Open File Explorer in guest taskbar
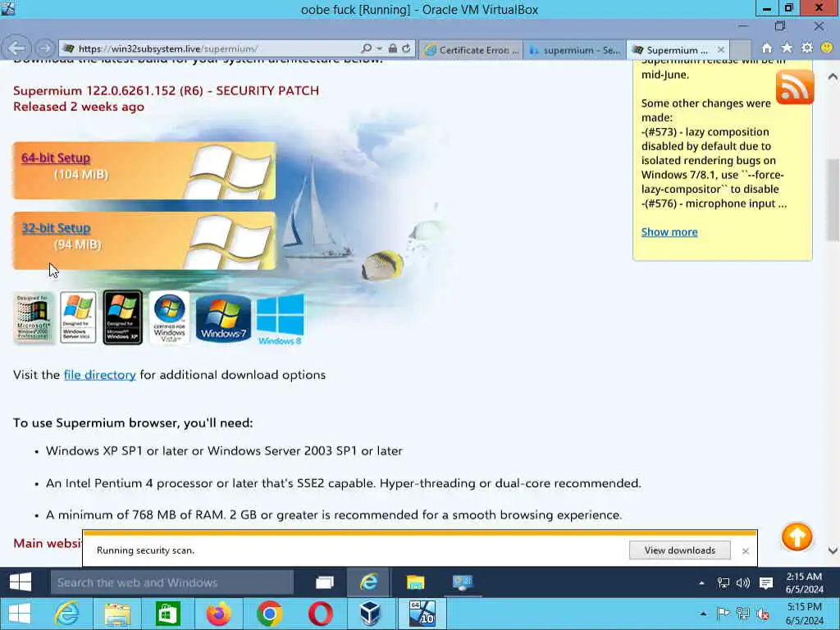This screenshot has height=630, width=840. pyautogui.click(x=415, y=582)
